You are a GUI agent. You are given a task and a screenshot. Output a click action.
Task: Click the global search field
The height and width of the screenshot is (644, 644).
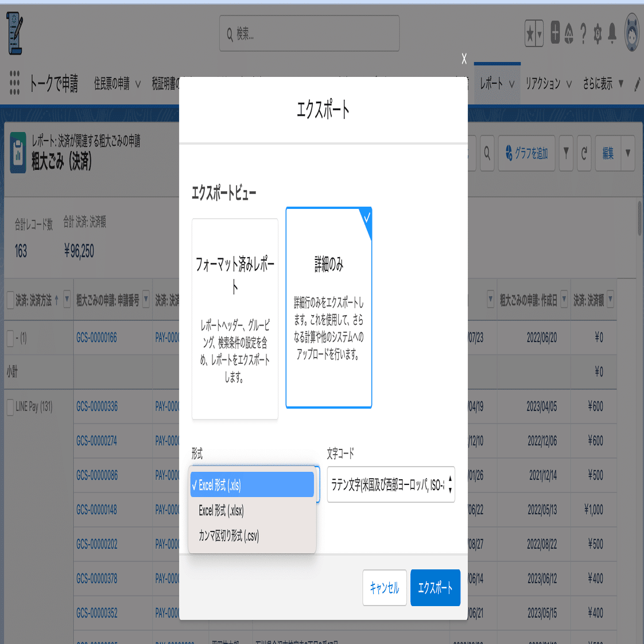pyautogui.click(x=309, y=33)
